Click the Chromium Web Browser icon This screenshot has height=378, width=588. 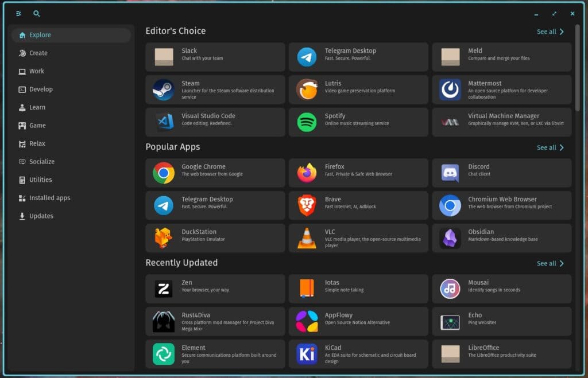pyautogui.click(x=450, y=205)
